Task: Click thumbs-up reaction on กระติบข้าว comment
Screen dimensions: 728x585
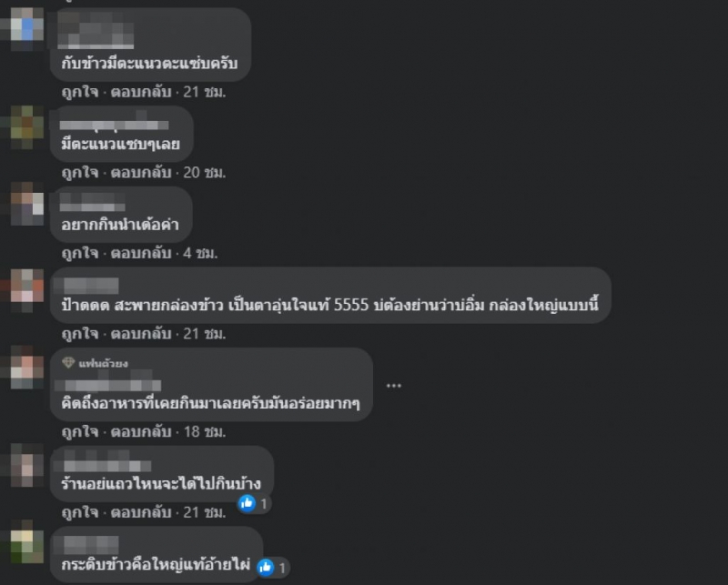Action: click(x=272, y=567)
